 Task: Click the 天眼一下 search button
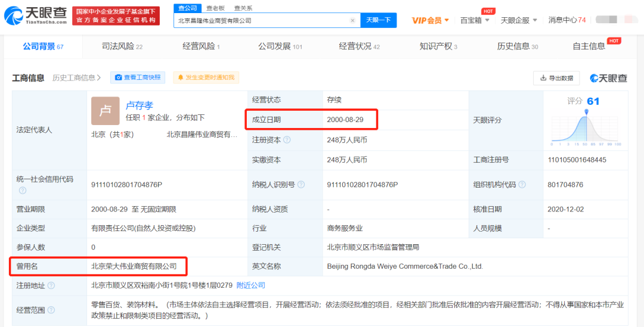click(x=378, y=20)
